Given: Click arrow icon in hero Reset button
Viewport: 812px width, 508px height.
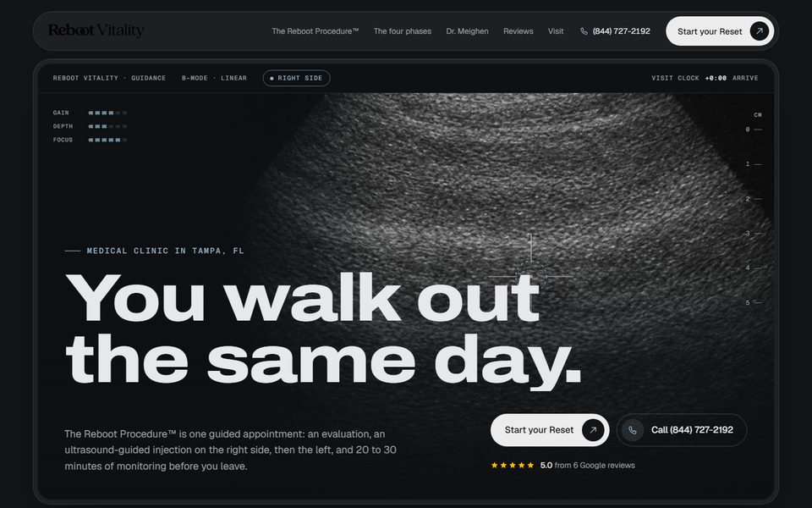Looking at the screenshot, I should click(x=593, y=430).
